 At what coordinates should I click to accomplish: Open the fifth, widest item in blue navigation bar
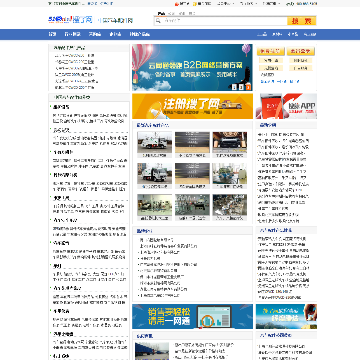click(140, 34)
